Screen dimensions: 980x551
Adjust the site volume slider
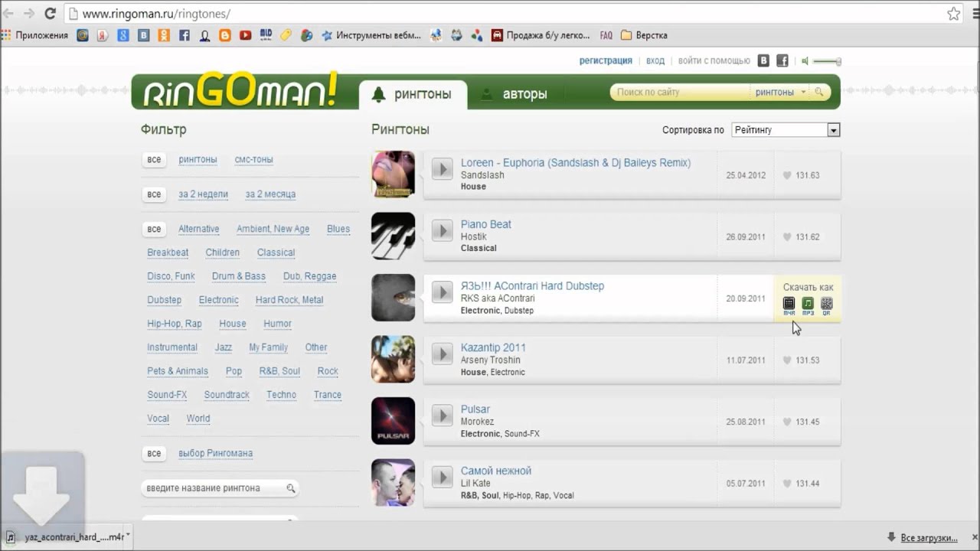click(827, 61)
